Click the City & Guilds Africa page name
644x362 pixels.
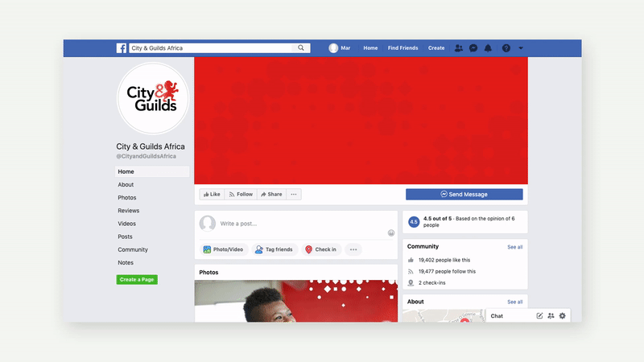pos(151,146)
